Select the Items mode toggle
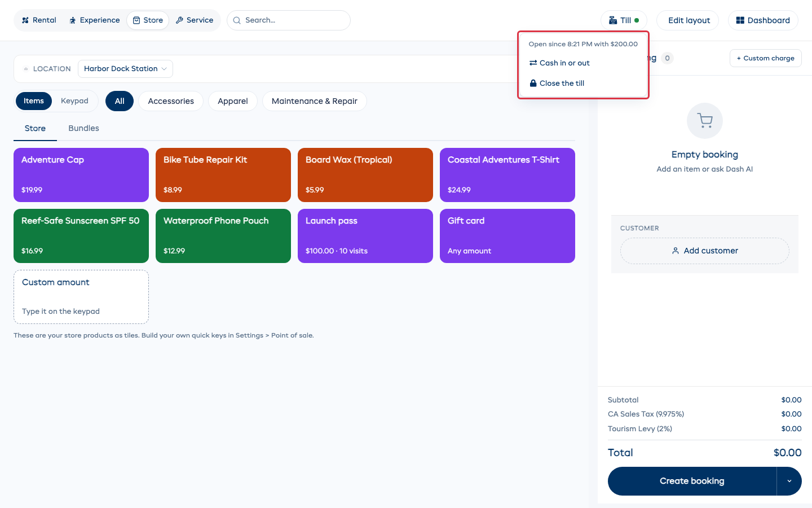Image resolution: width=812 pixels, height=508 pixels. pos(34,101)
